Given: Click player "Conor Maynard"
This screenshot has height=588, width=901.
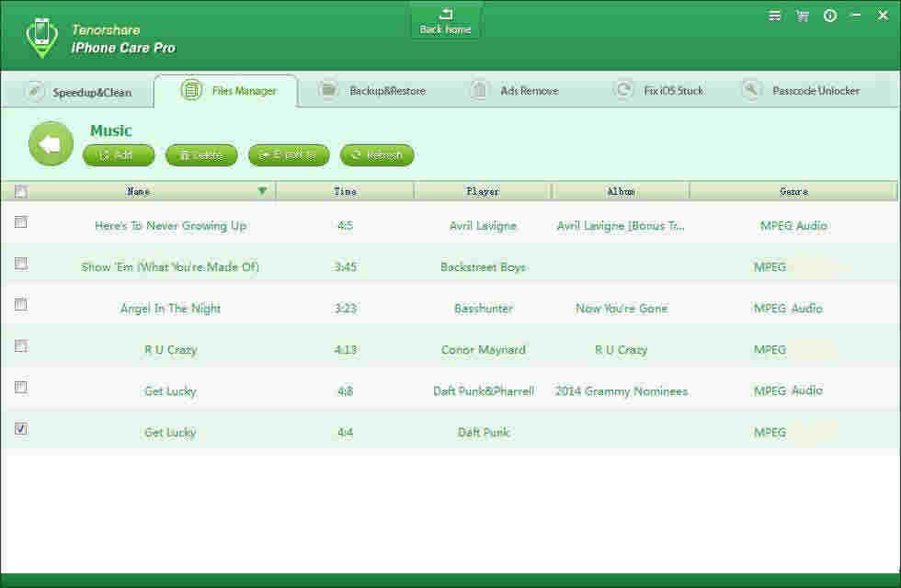Looking at the screenshot, I should pyautogui.click(x=484, y=350).
